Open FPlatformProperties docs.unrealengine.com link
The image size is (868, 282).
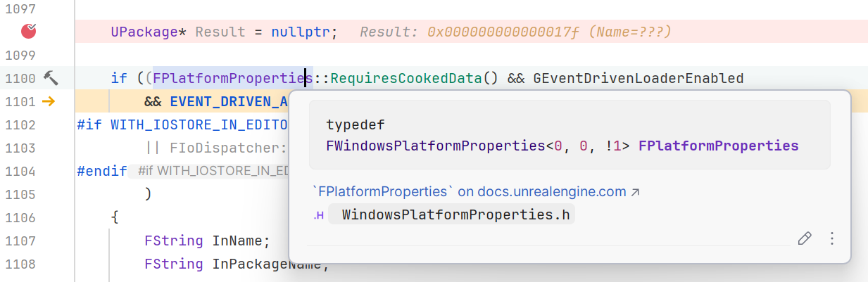469,191
